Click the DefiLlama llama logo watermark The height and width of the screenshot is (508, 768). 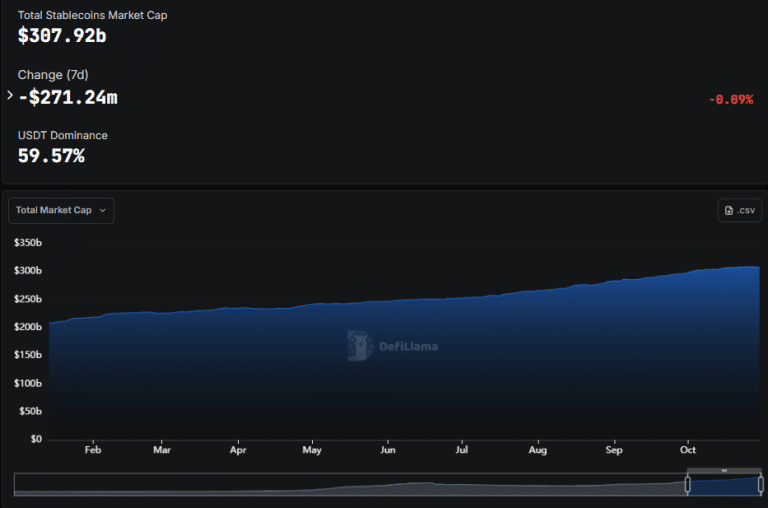pos(360,345)
